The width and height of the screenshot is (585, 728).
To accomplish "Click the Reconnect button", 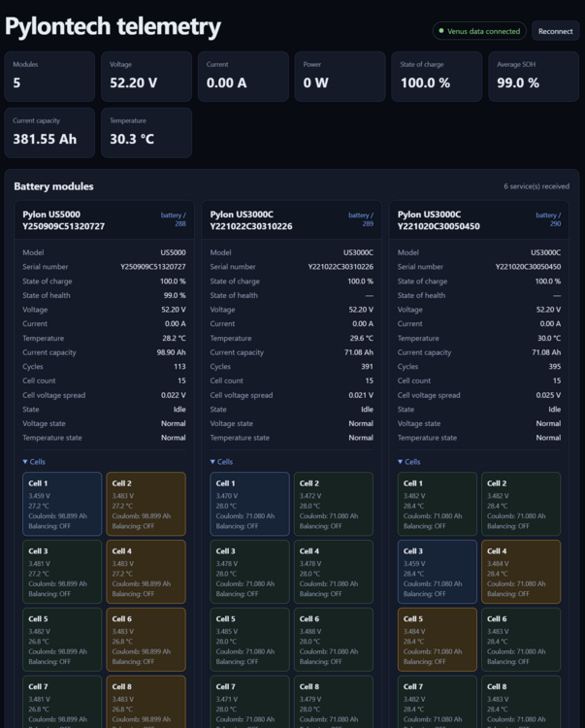I will (555, 31).
